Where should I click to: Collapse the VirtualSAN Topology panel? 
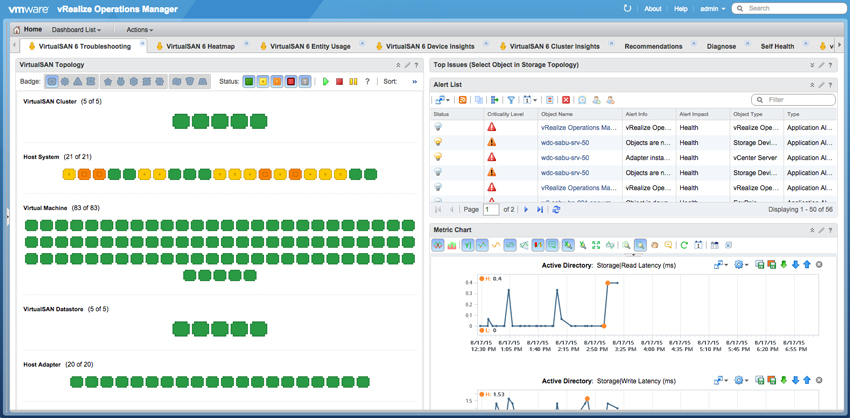(x=398, y=65)
